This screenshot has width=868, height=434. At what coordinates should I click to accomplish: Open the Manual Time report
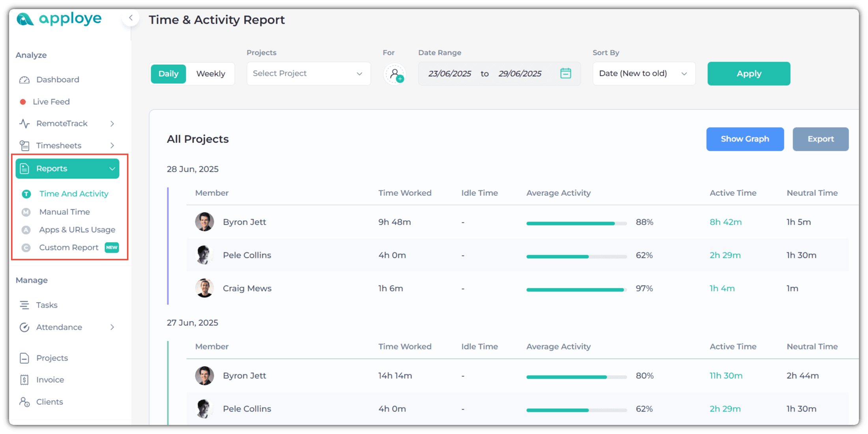(65, 212)
